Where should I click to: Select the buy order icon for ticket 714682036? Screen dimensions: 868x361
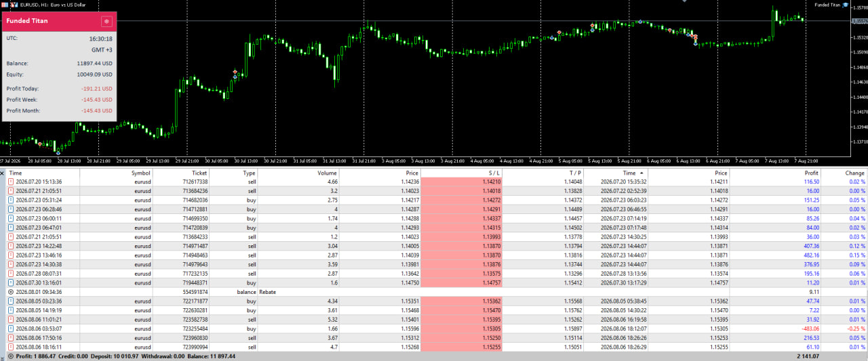click(x=11, y=200)
